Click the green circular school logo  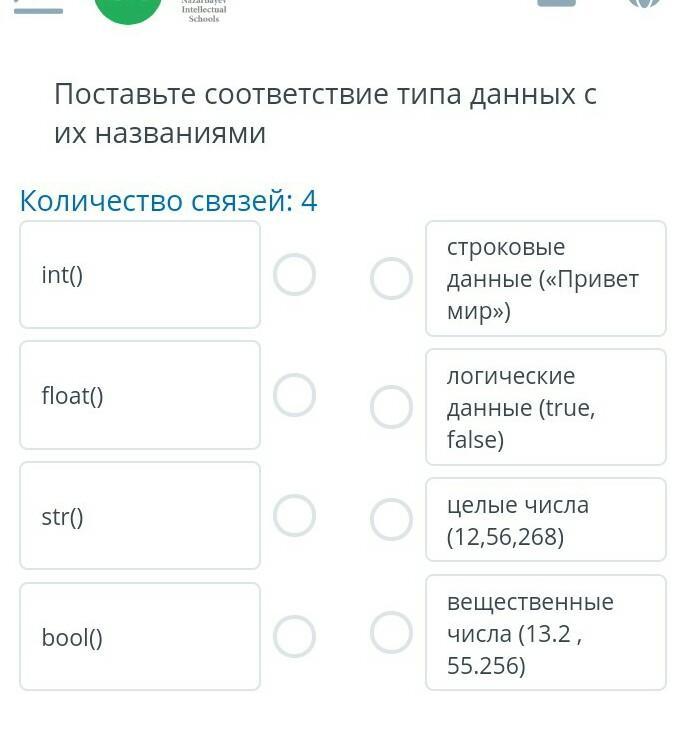tap(127, 8)
